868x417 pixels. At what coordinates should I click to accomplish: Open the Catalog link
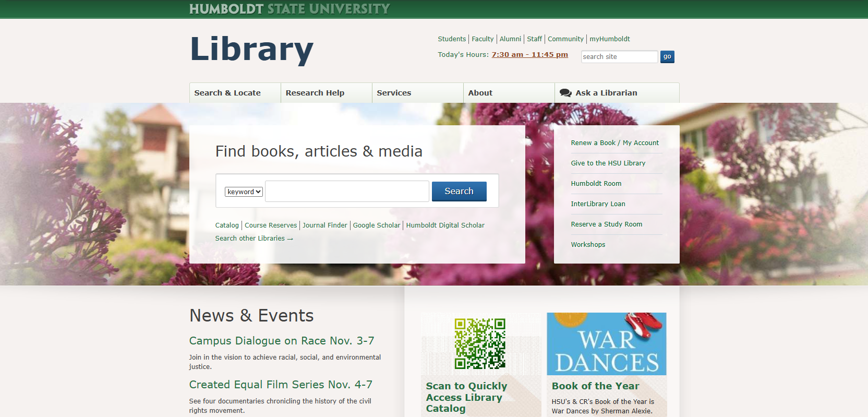pyautogui.click(x=227, y=225)
